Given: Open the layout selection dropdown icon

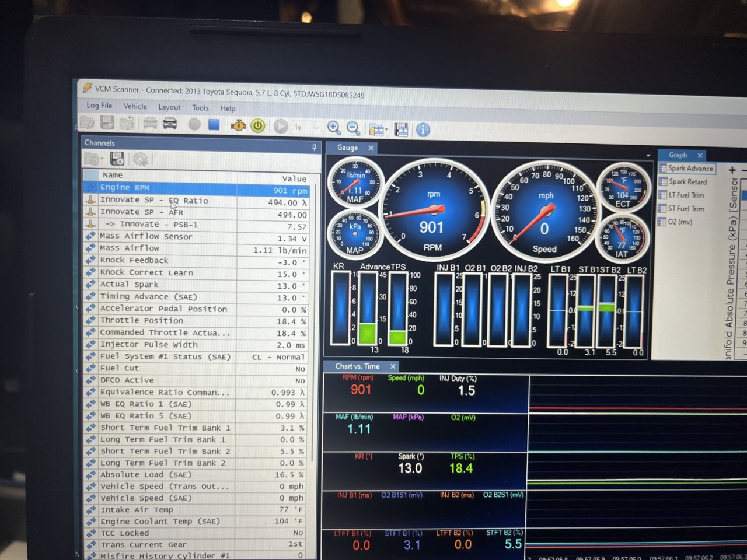Looking at the screenshot, I should (x=378, y=129).
